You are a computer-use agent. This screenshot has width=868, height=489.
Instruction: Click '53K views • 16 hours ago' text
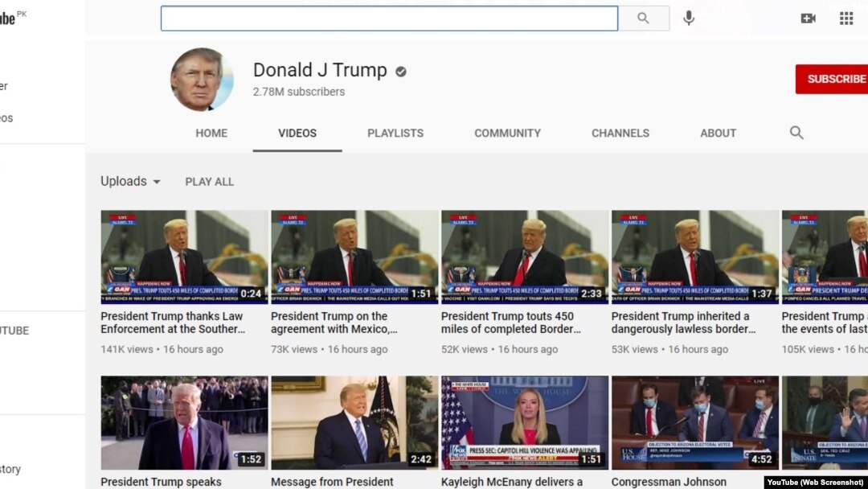669,349
